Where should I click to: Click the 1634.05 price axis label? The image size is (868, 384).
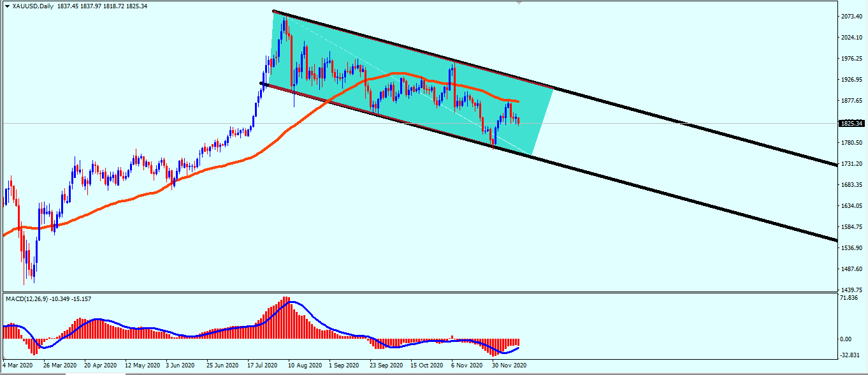coord(851,206)
